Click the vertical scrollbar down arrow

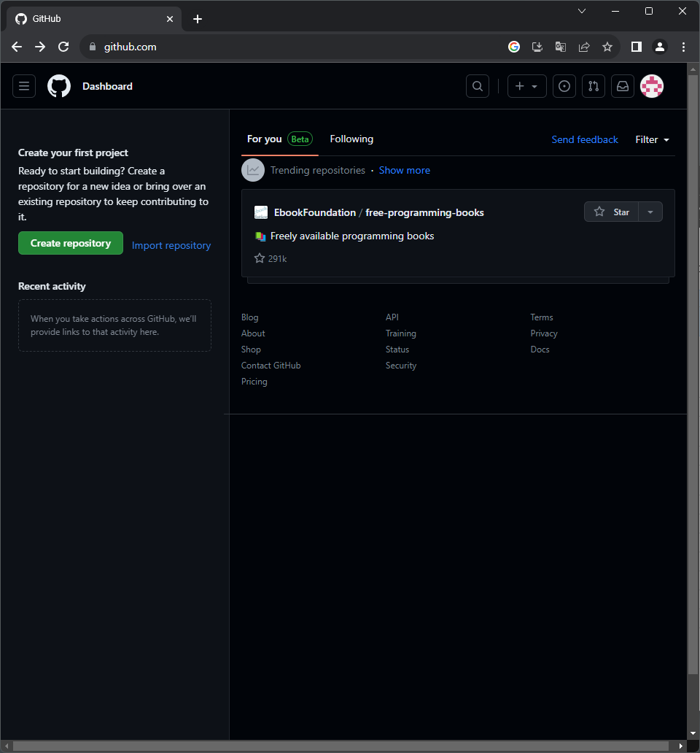[x=693, y=733]
